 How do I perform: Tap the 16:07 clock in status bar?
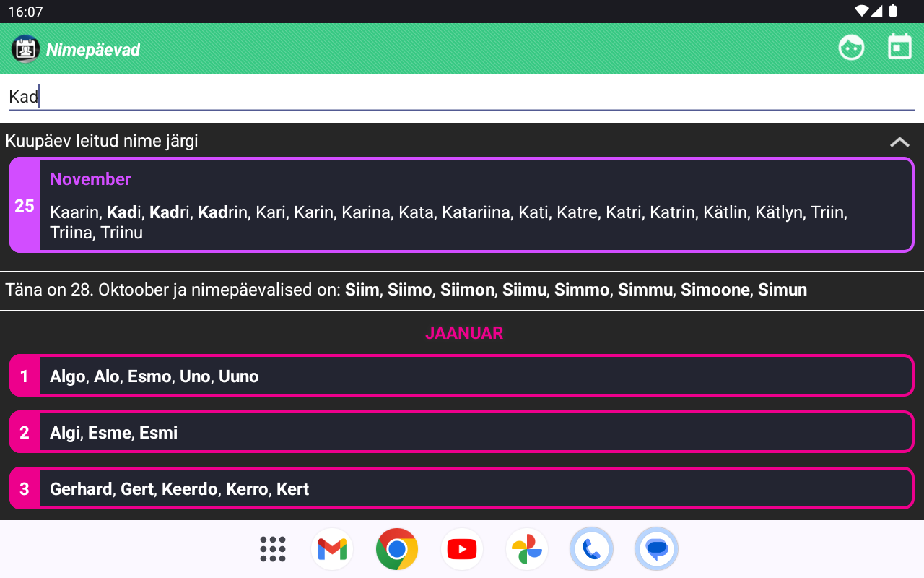pyautogui.click(x=25, y=12)
